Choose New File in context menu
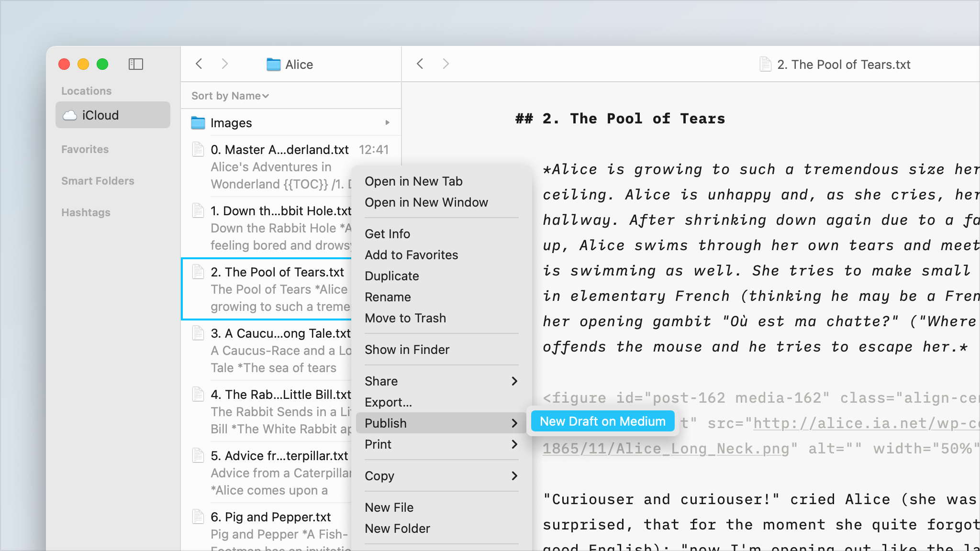The width and height of the screenshot is (980, 551). [441, 507]
